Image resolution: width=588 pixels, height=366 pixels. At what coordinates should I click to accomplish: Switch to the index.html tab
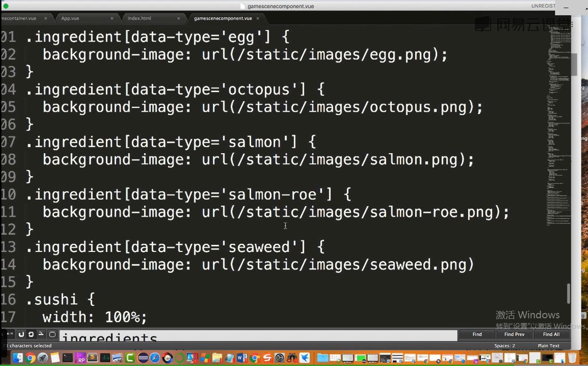(x=139, y=18)
